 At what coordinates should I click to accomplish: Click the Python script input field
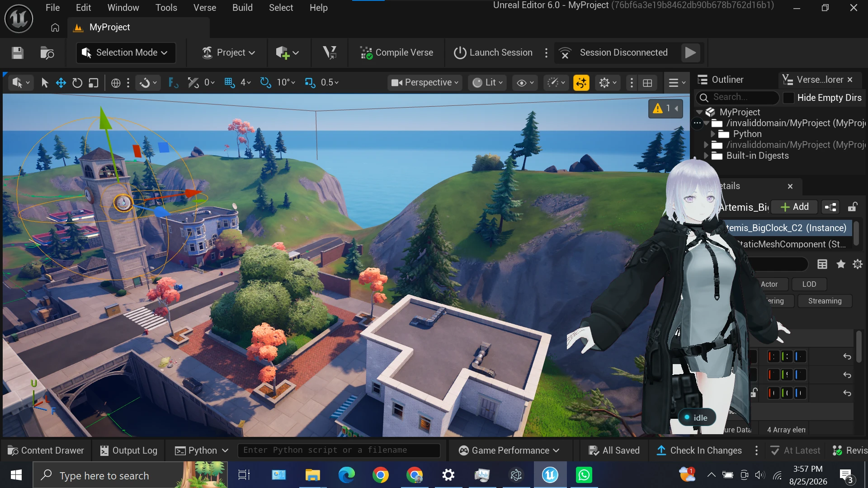[x=339, y=450]
